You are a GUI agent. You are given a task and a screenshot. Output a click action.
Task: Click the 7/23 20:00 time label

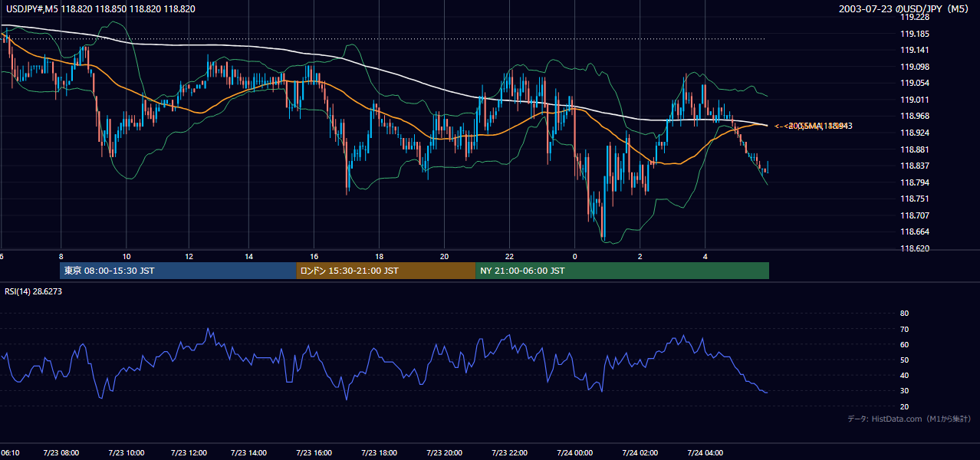pyautogui.click(x=444, y=452)
